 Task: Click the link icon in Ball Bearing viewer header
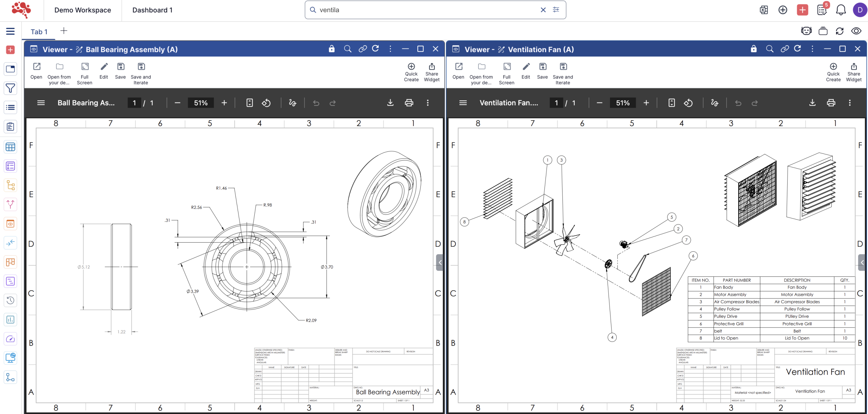(362, 49)
